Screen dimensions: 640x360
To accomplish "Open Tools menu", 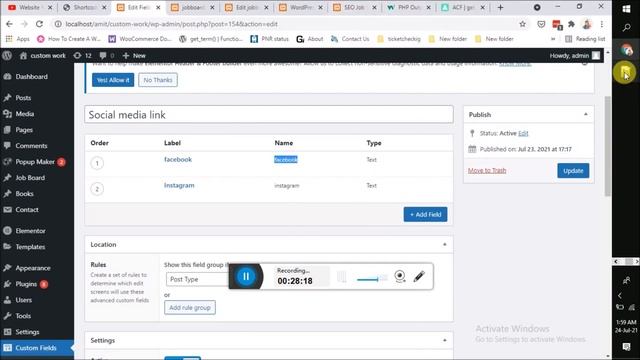I will [23, 316].
